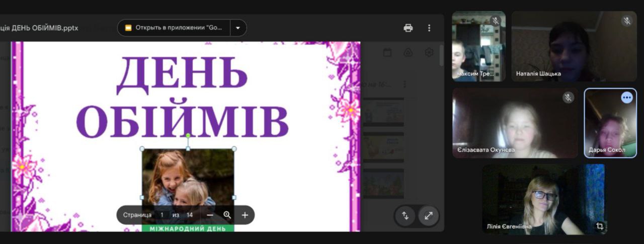The height and width of the screenshot is (244, 644).
Task: Toggle muted mic on Наталія Шацька tile
Action: (x=627, y=21)
